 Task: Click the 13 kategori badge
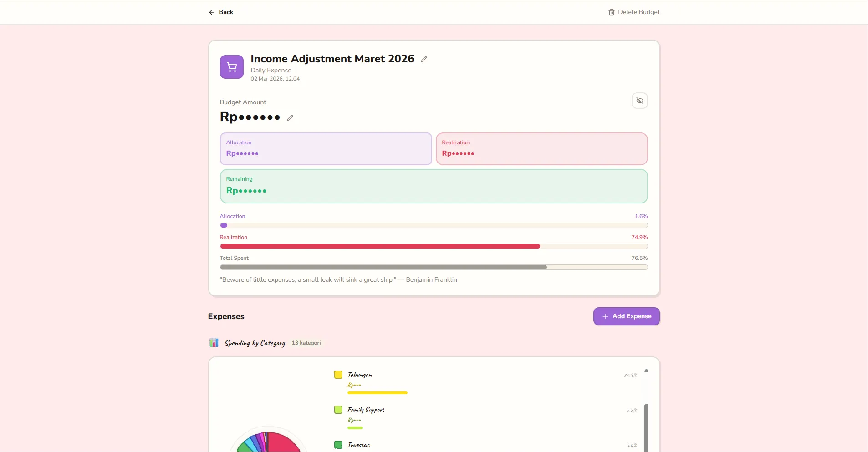[306, 343]
